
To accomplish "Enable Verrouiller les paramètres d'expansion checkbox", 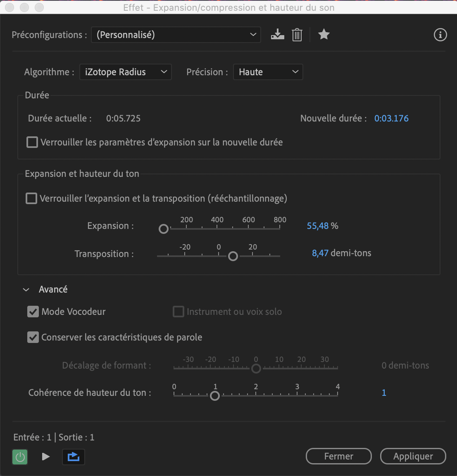I will tap(32, 143).
